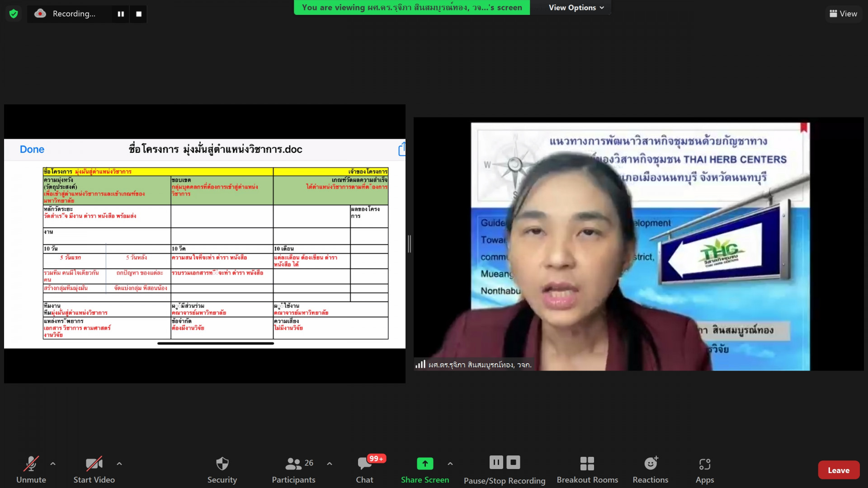
Task: Click the 'ความเสี่ยง' table cell
Action: 330,328
